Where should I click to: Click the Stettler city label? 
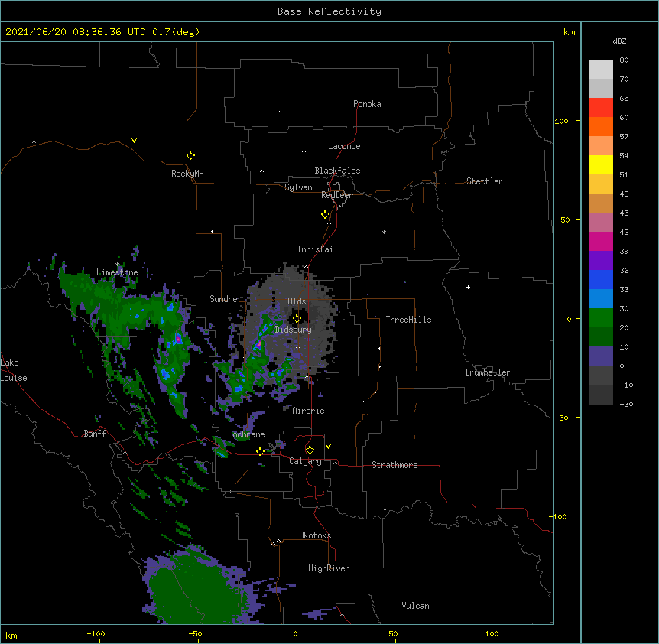click(x=485, y=181)
